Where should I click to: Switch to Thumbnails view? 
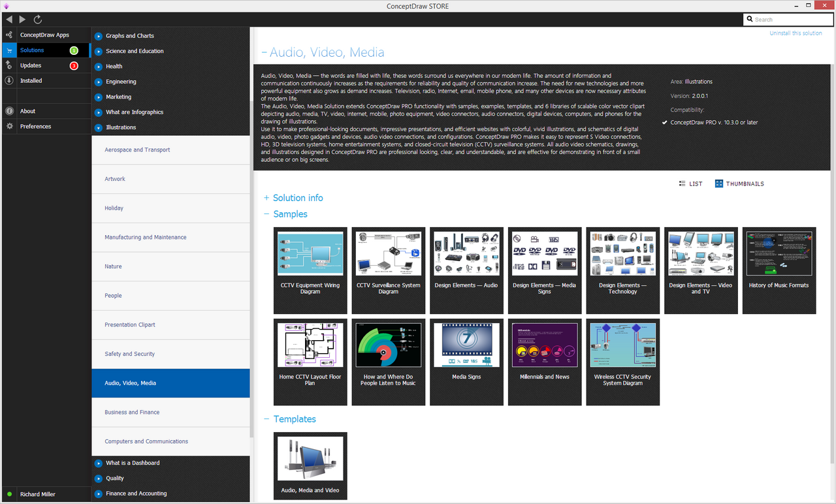pyautogui.click(x=739, y=184)
